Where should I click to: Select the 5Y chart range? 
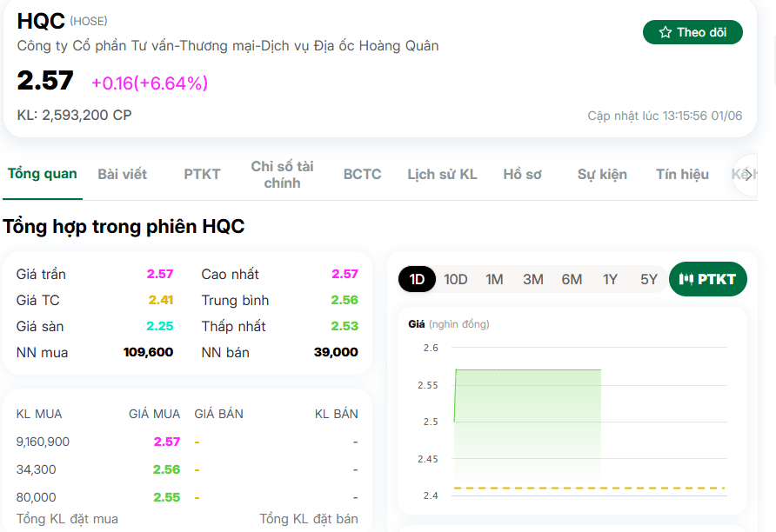pyautogui.click(x=649, y=279)
